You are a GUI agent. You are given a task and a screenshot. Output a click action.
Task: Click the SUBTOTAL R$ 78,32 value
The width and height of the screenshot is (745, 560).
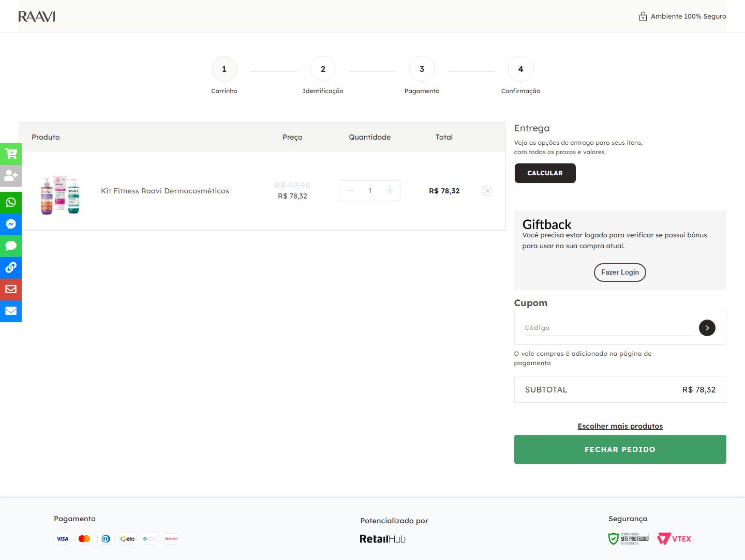[698, 390]
